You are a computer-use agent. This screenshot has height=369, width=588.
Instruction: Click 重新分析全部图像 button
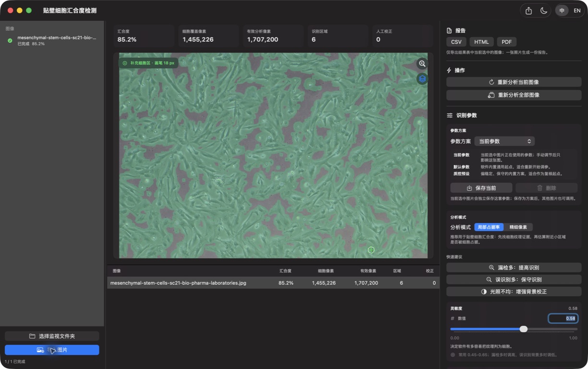[x=514, y=95]
